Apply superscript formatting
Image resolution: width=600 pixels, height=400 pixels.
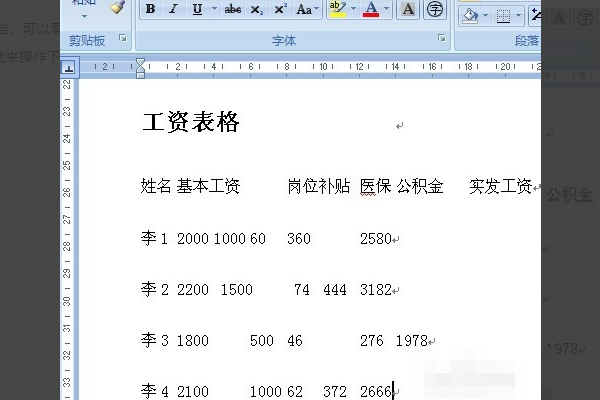280,9
